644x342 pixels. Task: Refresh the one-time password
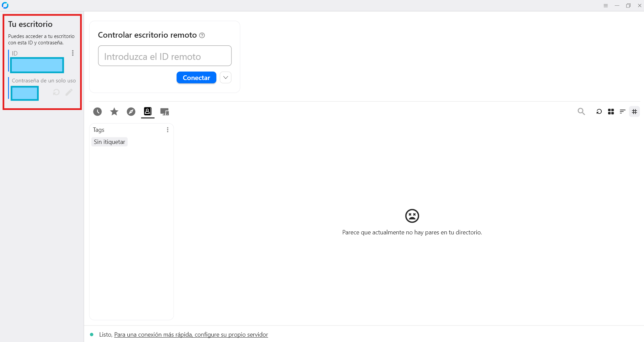coord(56,92)
